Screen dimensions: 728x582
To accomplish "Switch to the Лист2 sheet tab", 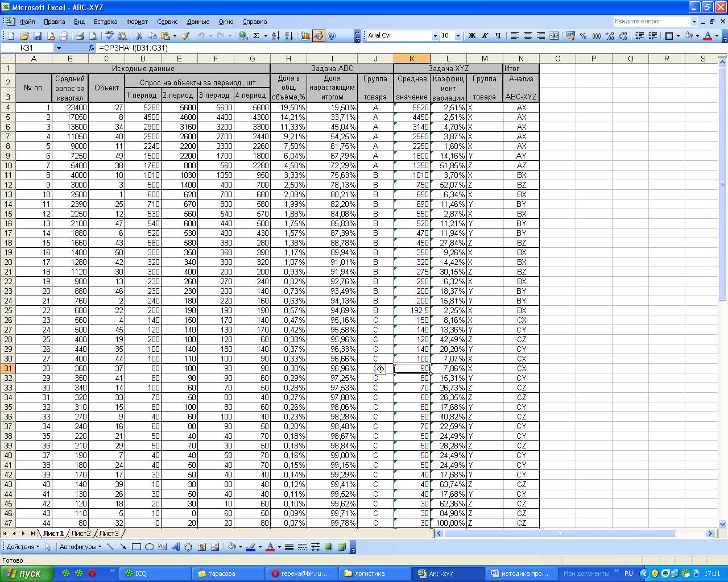I will click(81, 533).
